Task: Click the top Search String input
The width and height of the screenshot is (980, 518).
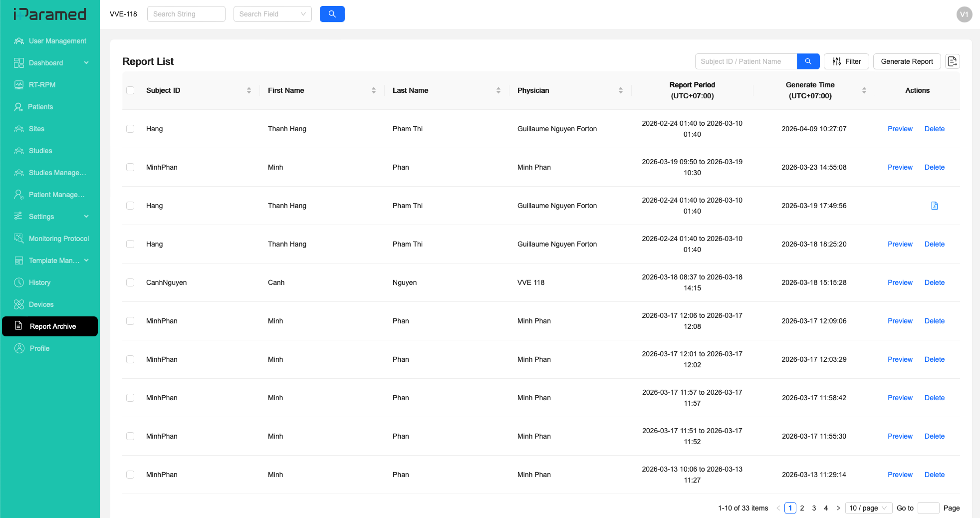Action: (x=186, y=14)
